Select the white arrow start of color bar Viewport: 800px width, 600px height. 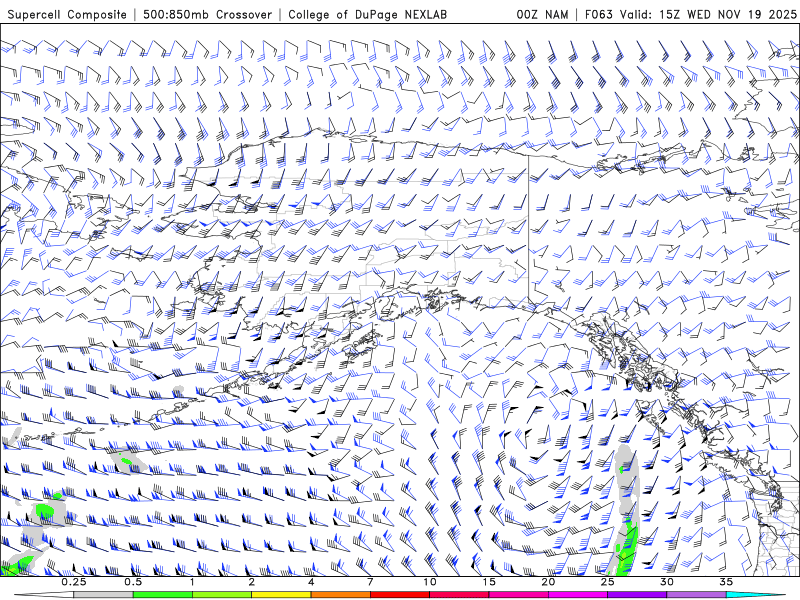click(44, 595)
